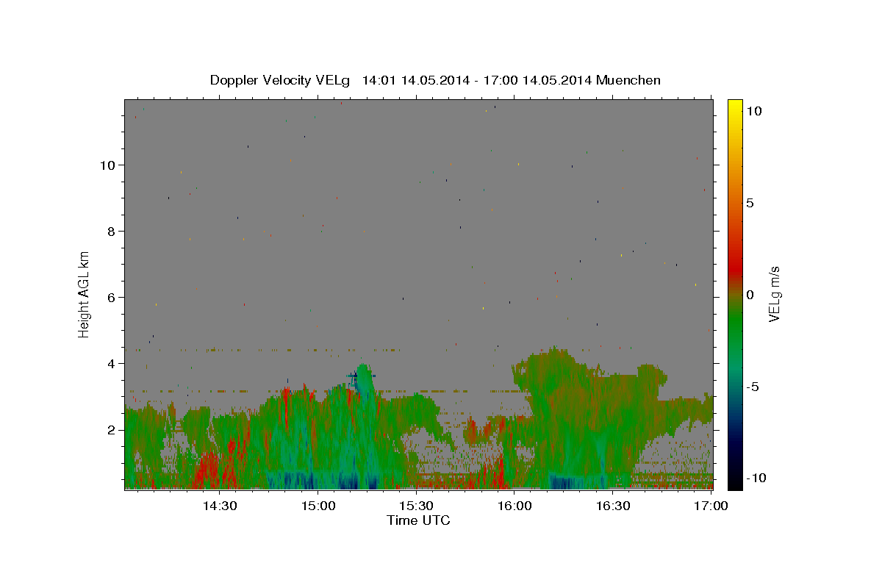
Task: Click the 'Height AGL km' axis label
Action: (x=85, y=294)
